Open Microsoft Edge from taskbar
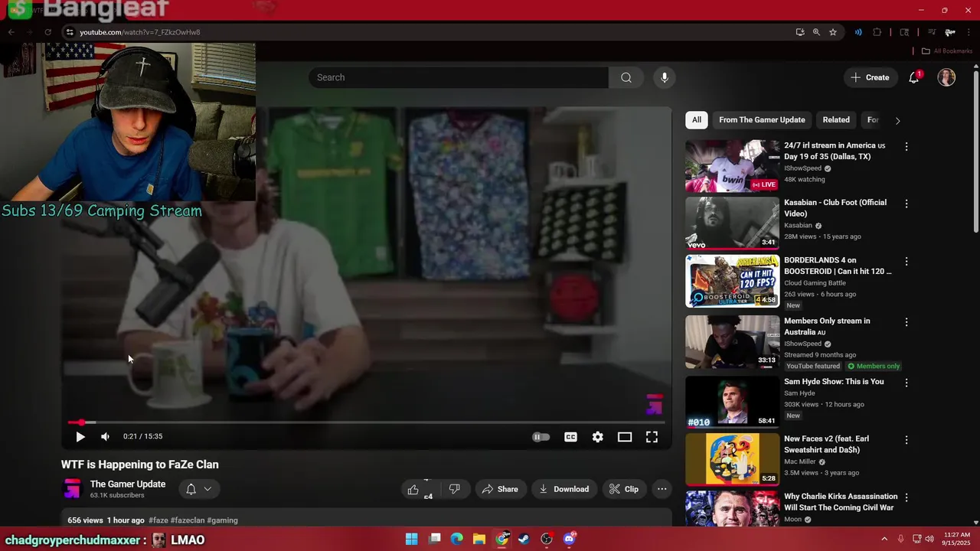Viewport: 980px width, 551px height. (457, 540)
